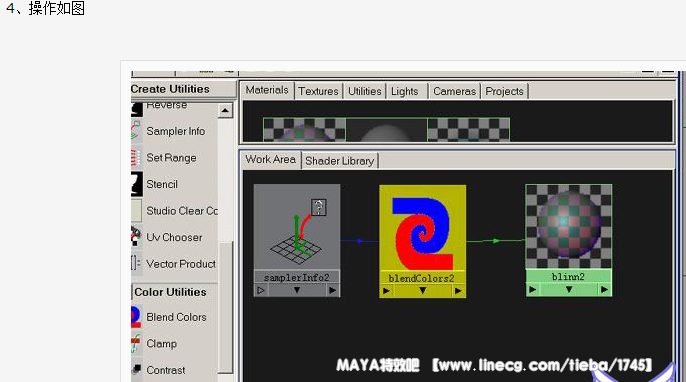Click the Vector Product utility icon
This screenshot has width=686, height=382.
[136, 263]
